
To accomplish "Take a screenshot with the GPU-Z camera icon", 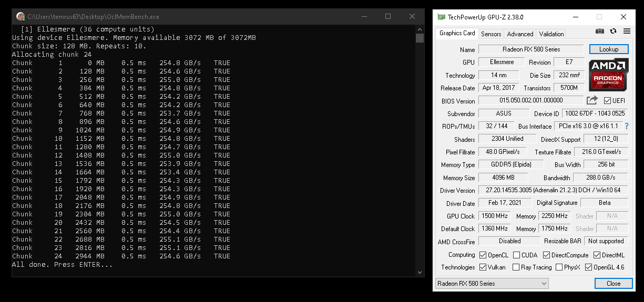I will (600, 32).
